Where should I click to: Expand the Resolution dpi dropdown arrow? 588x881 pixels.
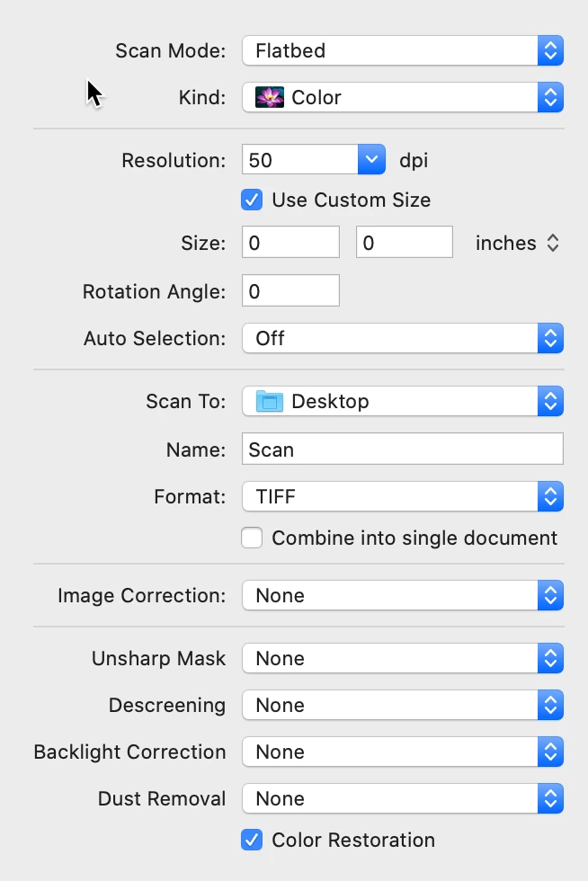pyautogui.click(x=371, y=160)
